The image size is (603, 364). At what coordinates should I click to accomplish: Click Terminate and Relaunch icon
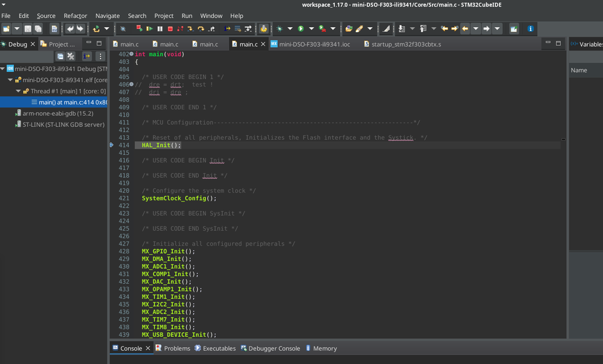tap(139, 28)
